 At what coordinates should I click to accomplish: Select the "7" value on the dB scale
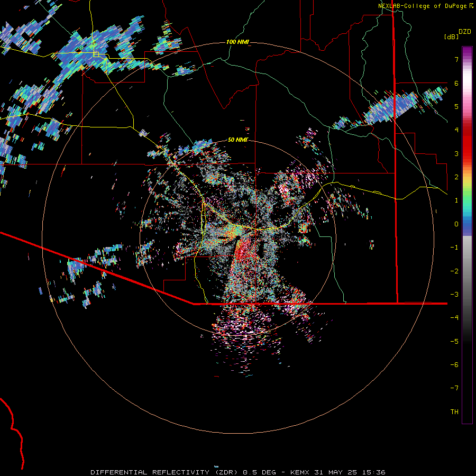coord(456,59)
